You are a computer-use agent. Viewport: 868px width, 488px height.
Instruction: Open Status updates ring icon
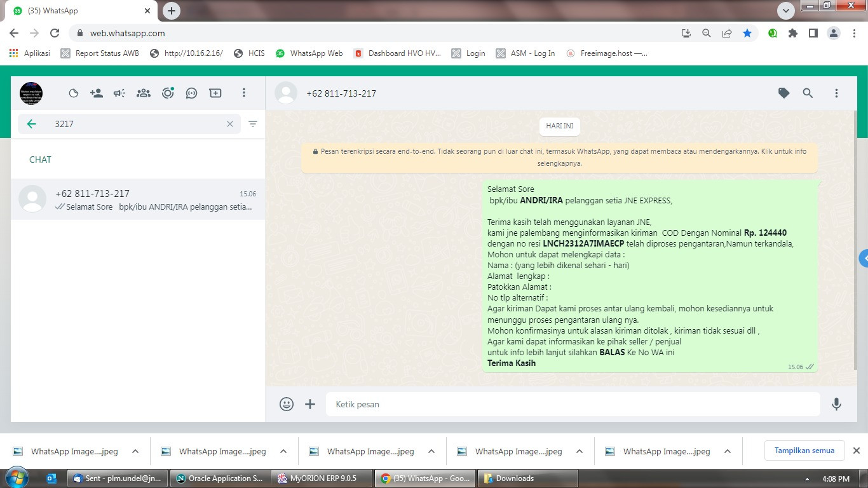(168, 93)
